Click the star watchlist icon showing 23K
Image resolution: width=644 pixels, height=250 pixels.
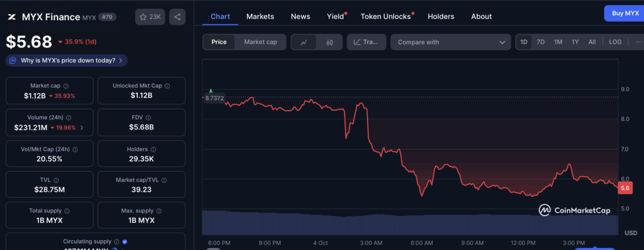click(150, 17)
